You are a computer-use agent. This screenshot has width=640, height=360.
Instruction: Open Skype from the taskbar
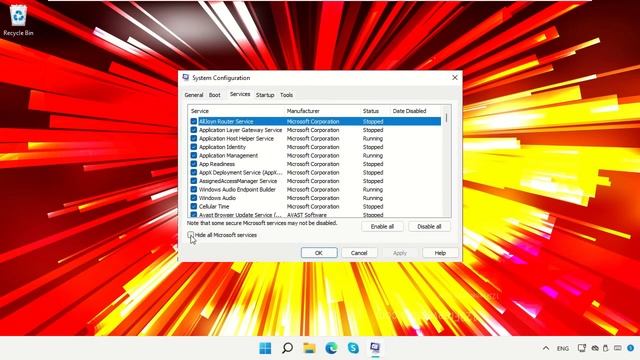(x=353, y=348)
